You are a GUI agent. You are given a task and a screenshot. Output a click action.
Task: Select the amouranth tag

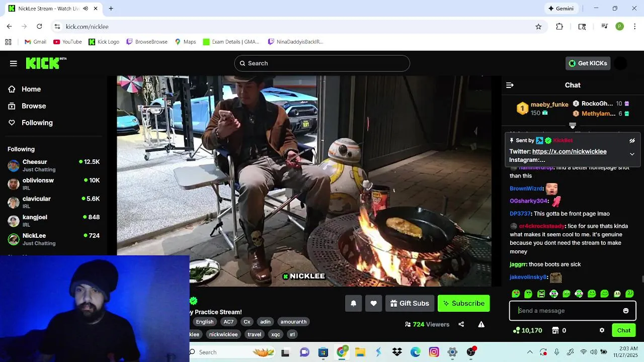pyautogui.click(x=293, y=322)
